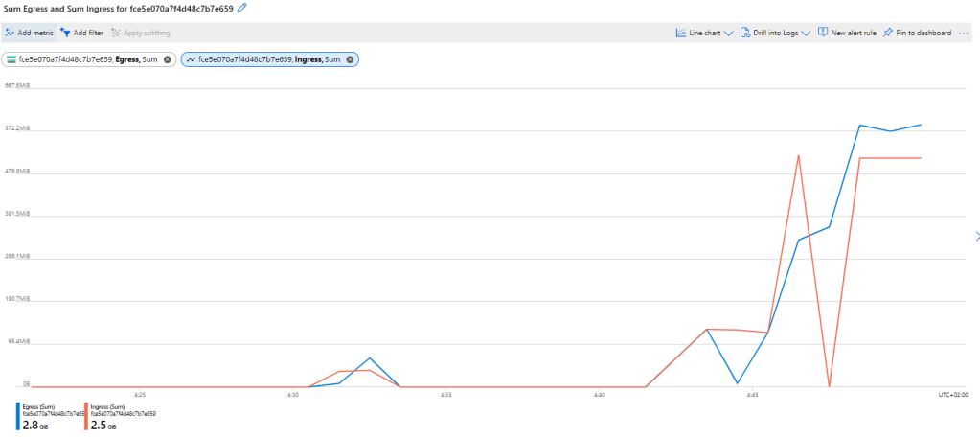This screenshot has width=980, height=437.
Task: Open the more options ellipsis menu
Action: tap(964, 33)
